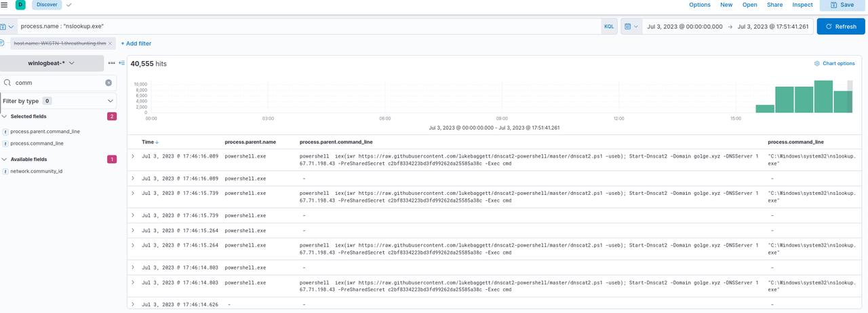Click the sort arrow next to Time
Viewport: 868px width, 313px height.
157,142
